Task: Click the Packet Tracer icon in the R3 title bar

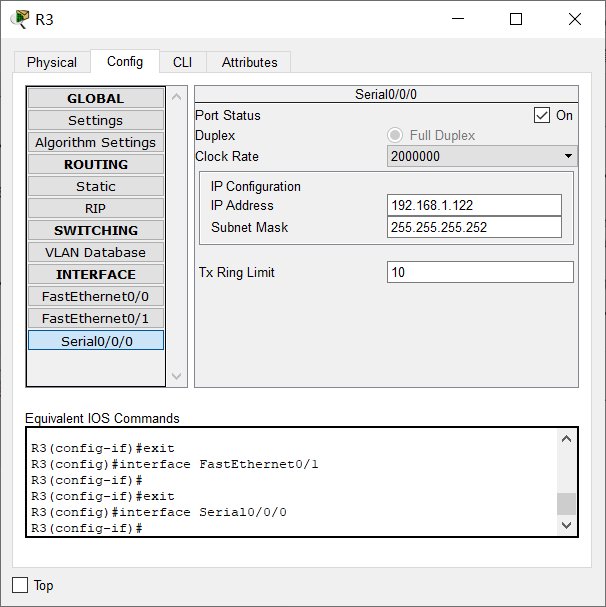Action: click(20, 19)
